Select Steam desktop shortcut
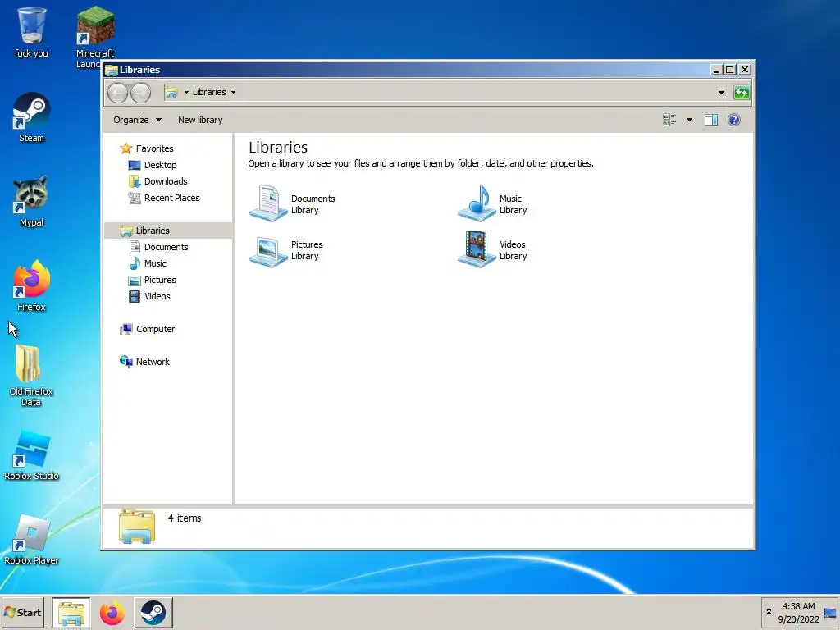 coord(32,118)
